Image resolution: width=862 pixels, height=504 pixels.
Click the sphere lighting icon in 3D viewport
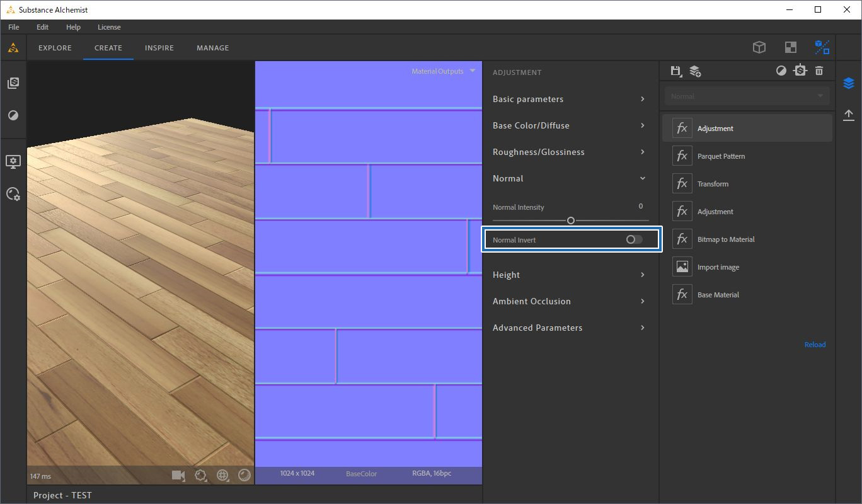point(244,475)
